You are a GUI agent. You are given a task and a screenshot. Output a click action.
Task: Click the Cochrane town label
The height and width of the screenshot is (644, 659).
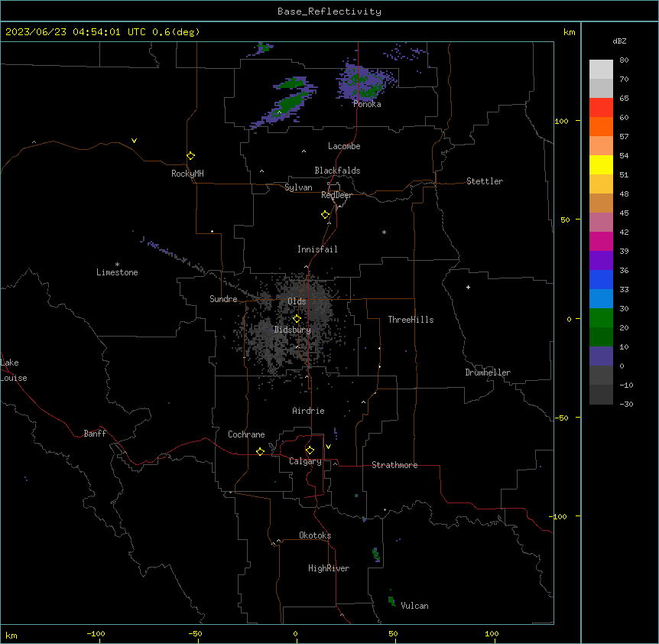pyautogui.click(x=246, y=434)
